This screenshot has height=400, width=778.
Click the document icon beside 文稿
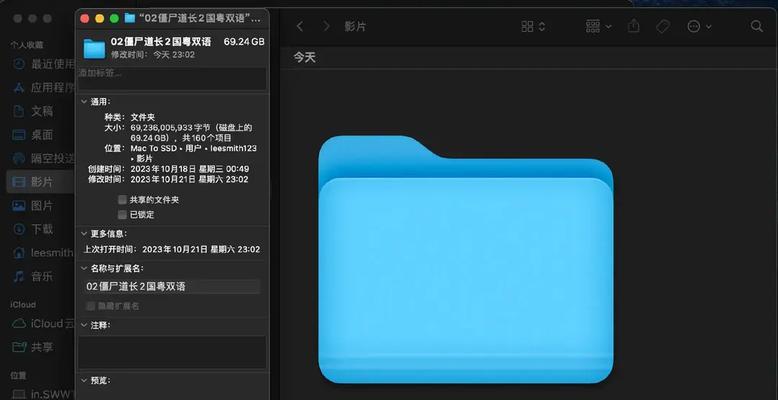pos(19,111)
